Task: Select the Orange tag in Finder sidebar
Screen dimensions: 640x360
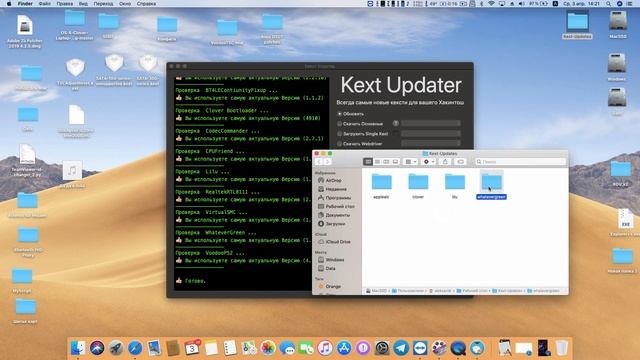Action: click(x=333, y=287)
